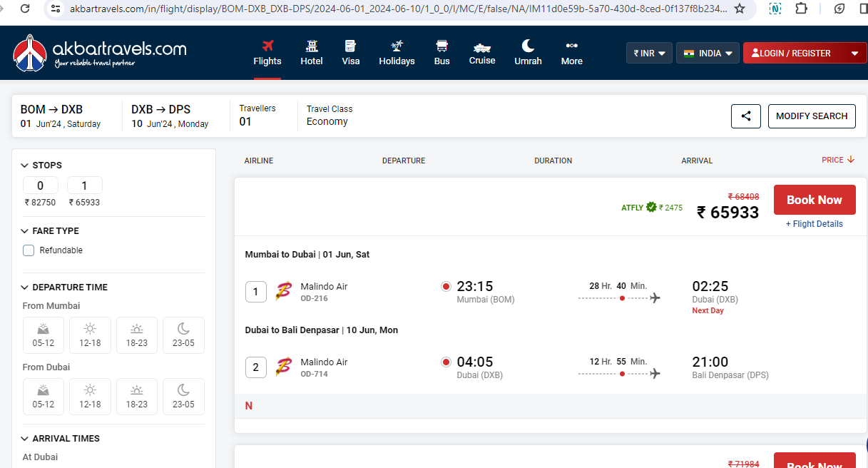Collapse the DEPARTURE TIME filter section

pyautogui.click(x=65, y=288)
